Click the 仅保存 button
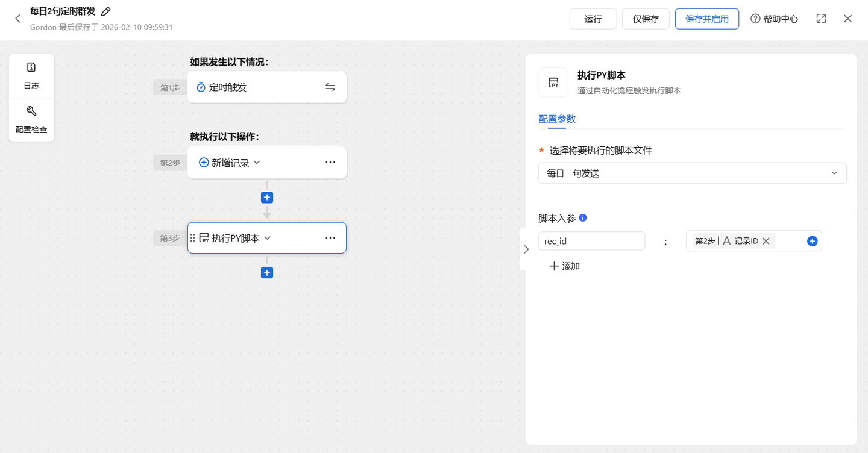The height and width of the screenshot is (453, 868). 646,19
